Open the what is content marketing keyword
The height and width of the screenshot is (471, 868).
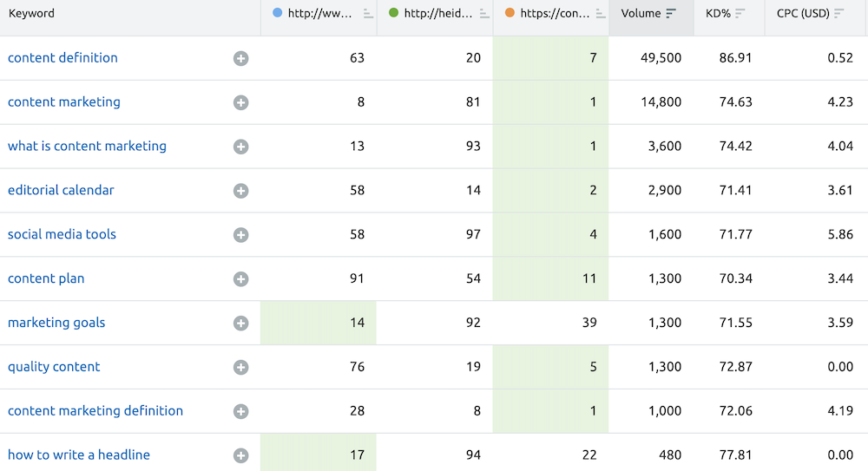(x=87, y=146)
